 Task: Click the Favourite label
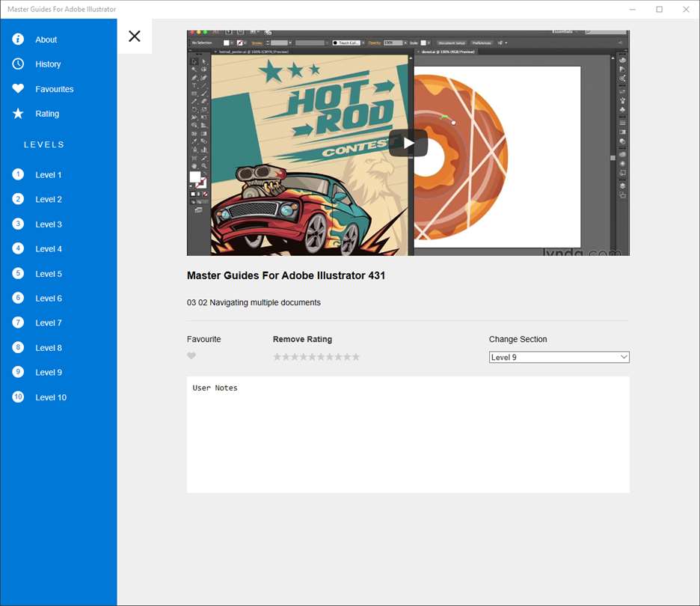coord(203,339)
